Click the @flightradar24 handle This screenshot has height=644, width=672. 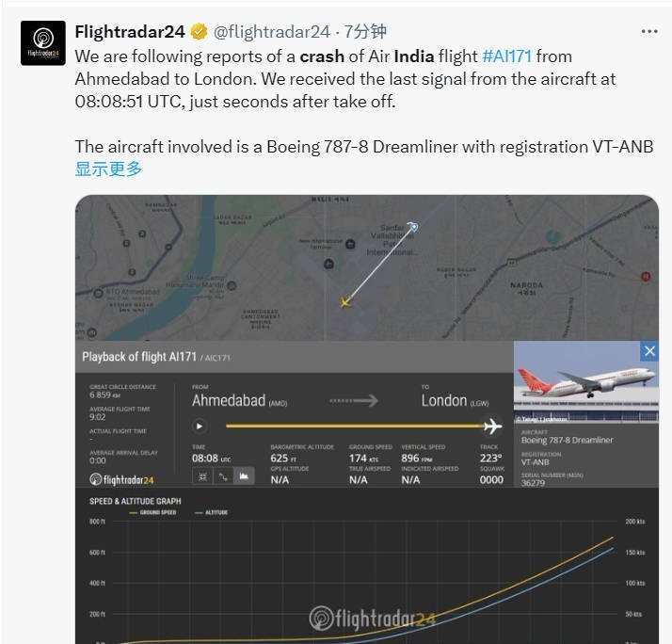272,32
